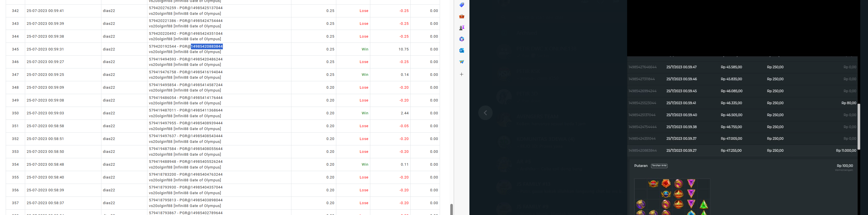
Task: Open the Microsoft 365 sidebar icon
Action: click(462, 39)
